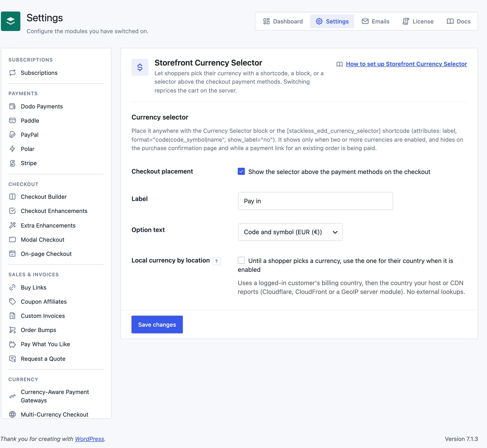This screenshot has height=448, width=487.
Task: Open Checkout Builder settings label
Action: click(x=44, y=197)
